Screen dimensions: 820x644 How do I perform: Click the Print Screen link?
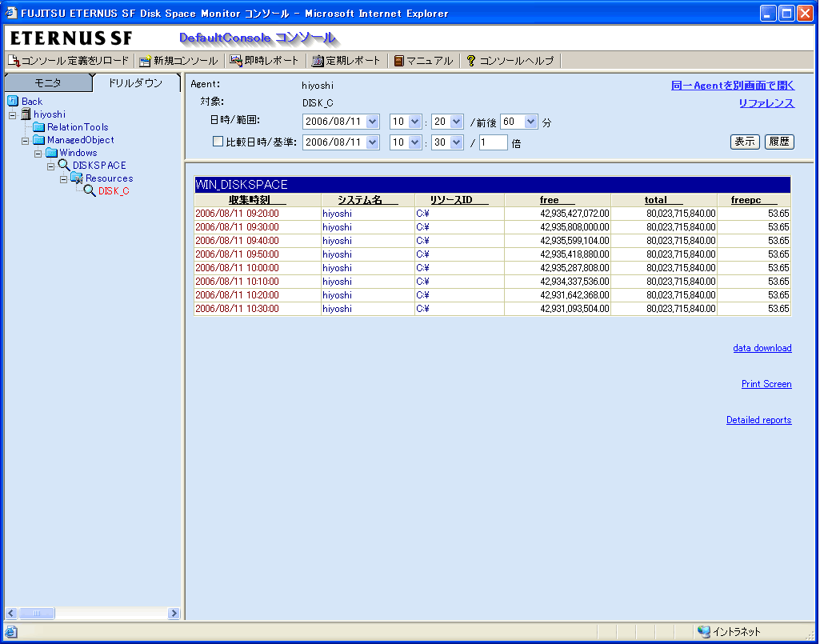[766, 384]
